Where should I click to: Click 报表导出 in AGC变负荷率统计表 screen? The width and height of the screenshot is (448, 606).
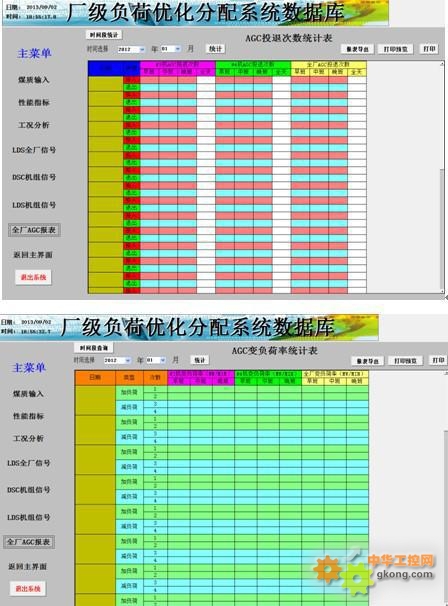pos(367,361)
